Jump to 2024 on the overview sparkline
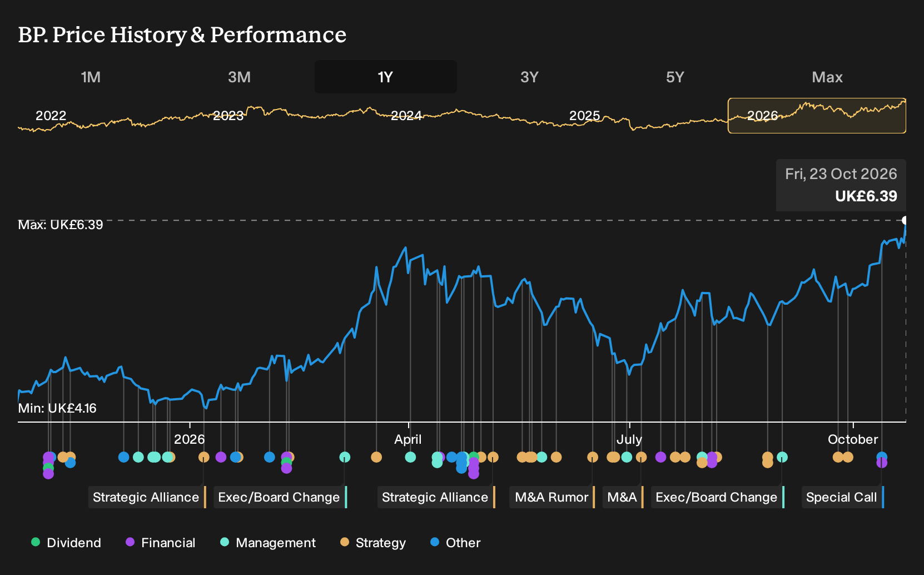 (406, 116)
